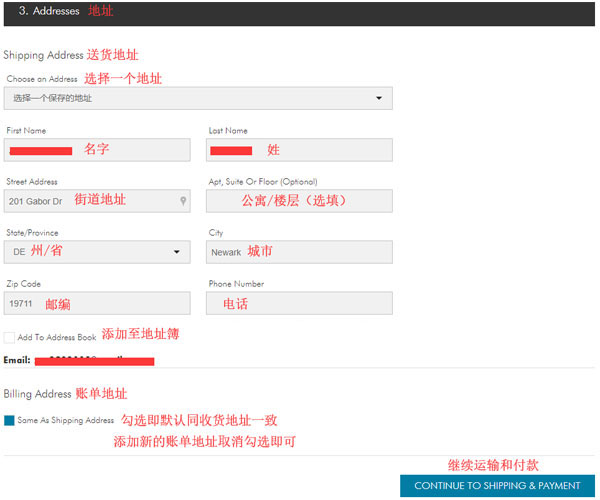The height and width of the screenshot is (500, 600).
Task: Click the State/Province dropdown arrow
Action: [177, 252]
